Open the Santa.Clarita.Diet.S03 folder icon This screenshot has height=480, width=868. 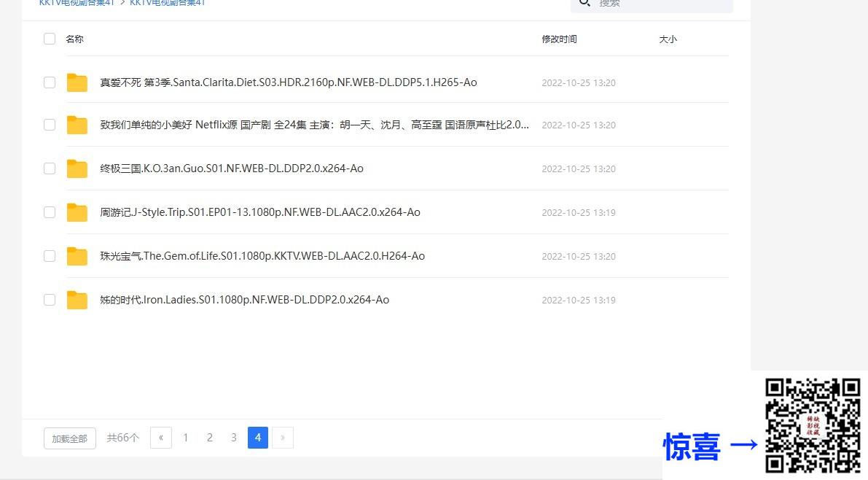tap(77, 82)
